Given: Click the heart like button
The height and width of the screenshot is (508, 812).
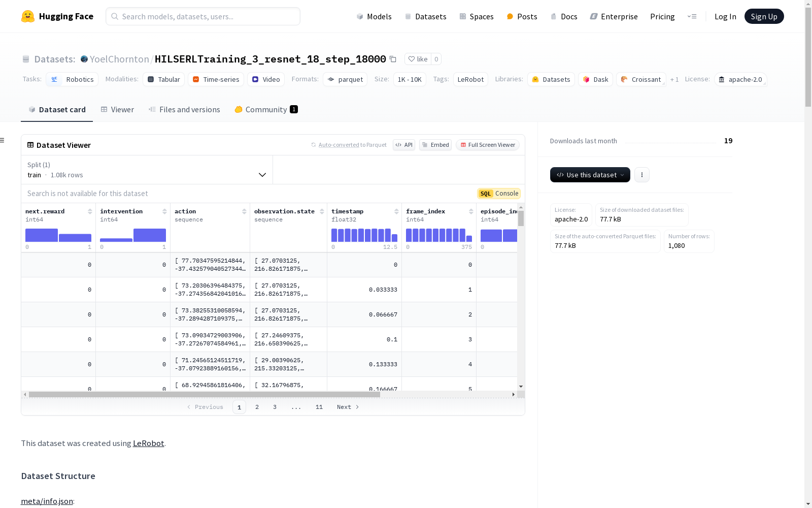Looking at the screenshot, I should (x=418, y=59).
